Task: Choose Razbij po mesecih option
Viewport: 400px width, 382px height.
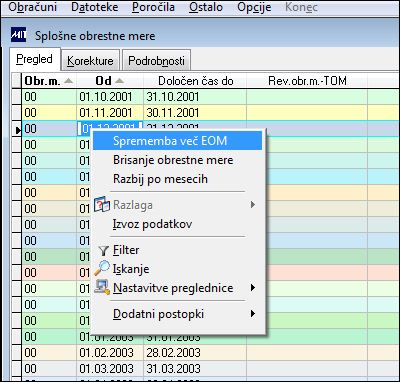Action: coord(177,179)
